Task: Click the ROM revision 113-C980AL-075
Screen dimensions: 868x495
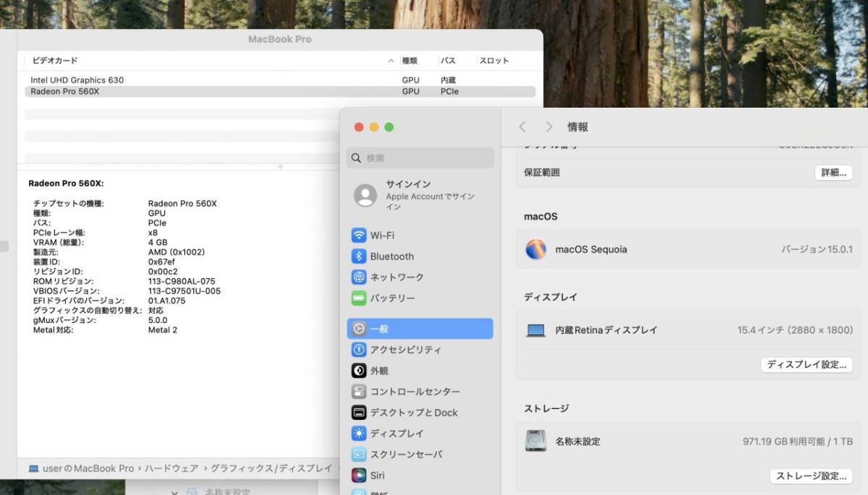Action: pyautogui.click(x=182, y=282)
